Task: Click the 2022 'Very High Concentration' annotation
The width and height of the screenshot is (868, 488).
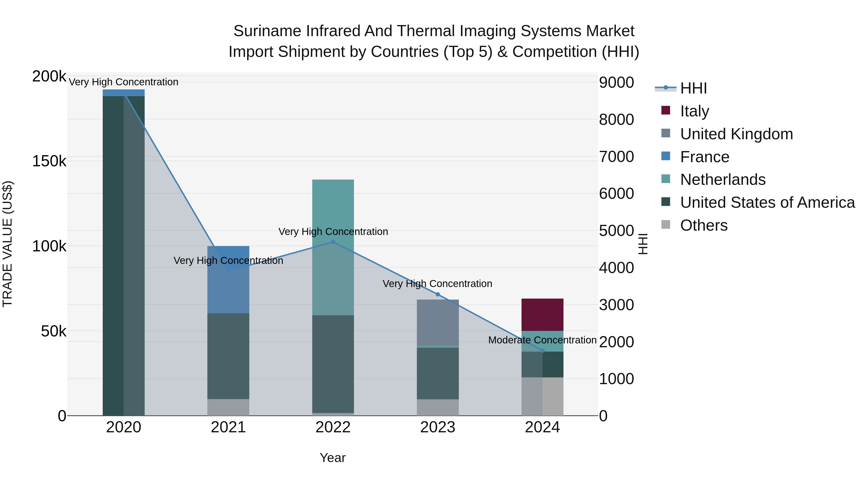Action: (x=333, y=232)
